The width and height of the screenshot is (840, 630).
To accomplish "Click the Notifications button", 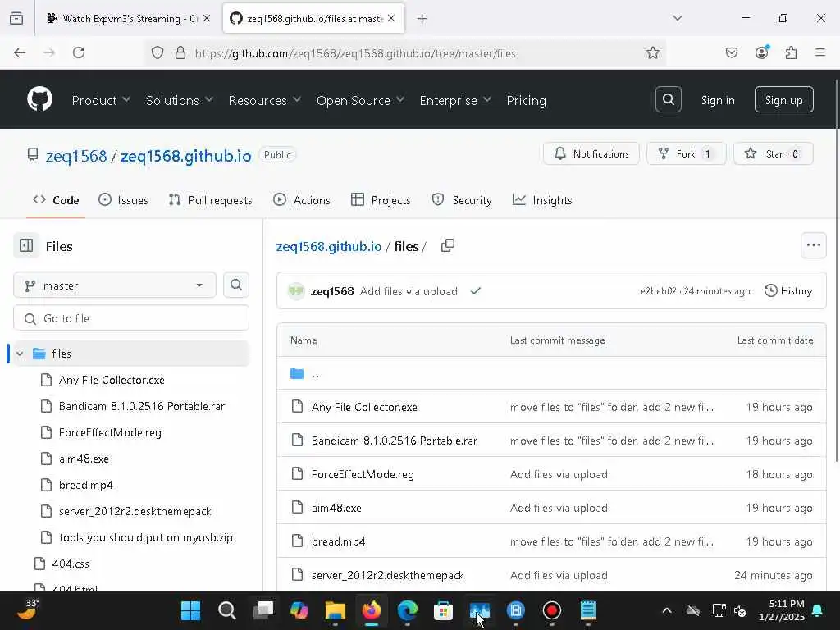I will click(591, 153).
